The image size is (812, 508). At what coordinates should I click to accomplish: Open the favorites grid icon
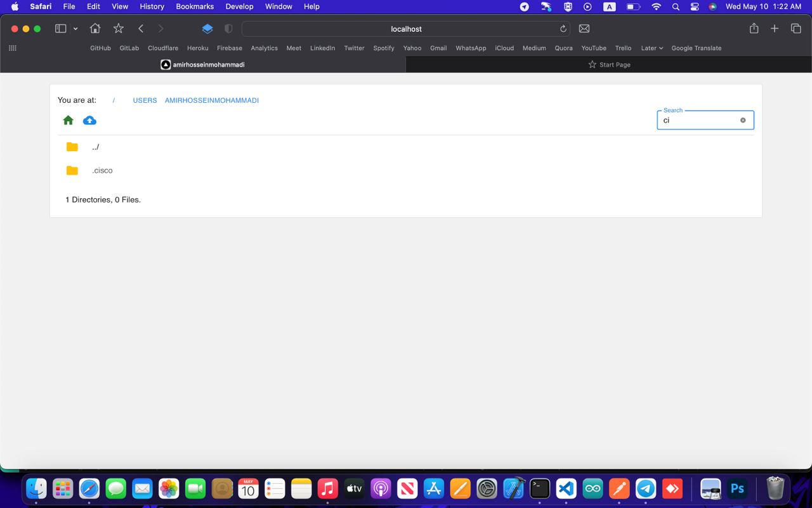tap(12, 48)
